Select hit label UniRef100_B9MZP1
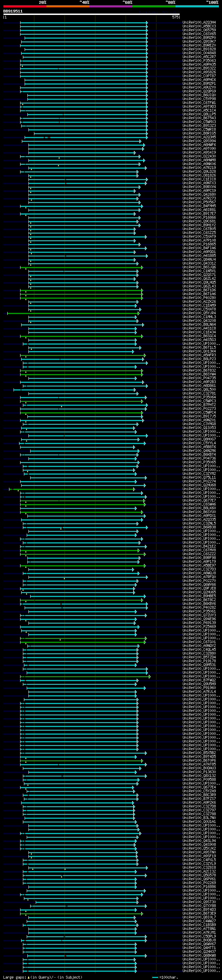The image size is (222, 980). [199, 84]
